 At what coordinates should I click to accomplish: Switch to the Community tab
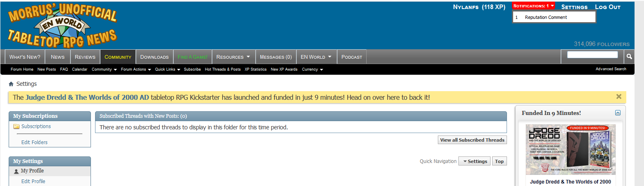pos(118,57)
